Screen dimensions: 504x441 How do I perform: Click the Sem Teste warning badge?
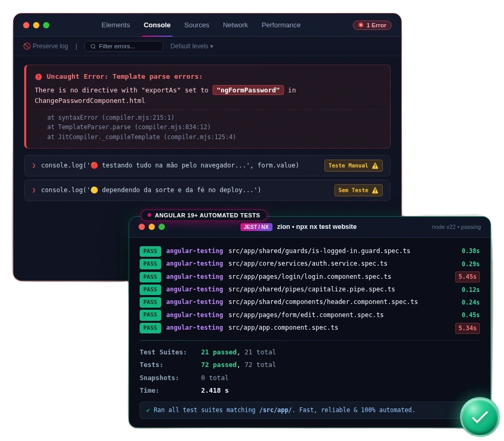pyautogui.click(x=358, y=190)
